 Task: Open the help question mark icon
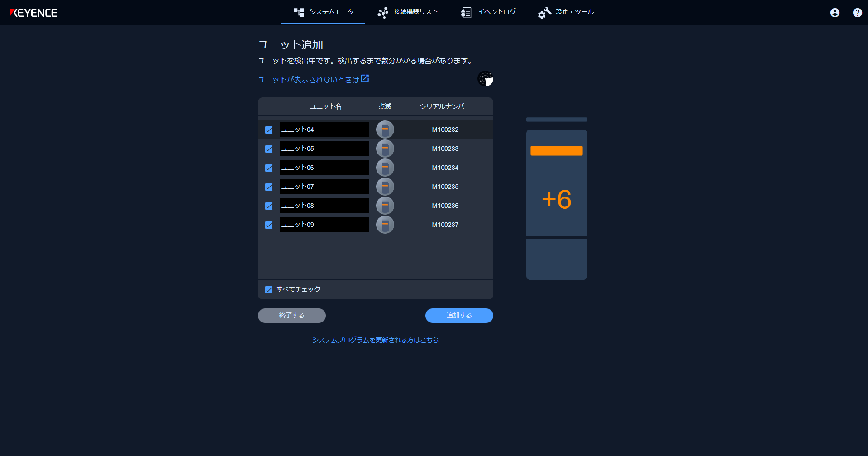(x=857, y=13)
